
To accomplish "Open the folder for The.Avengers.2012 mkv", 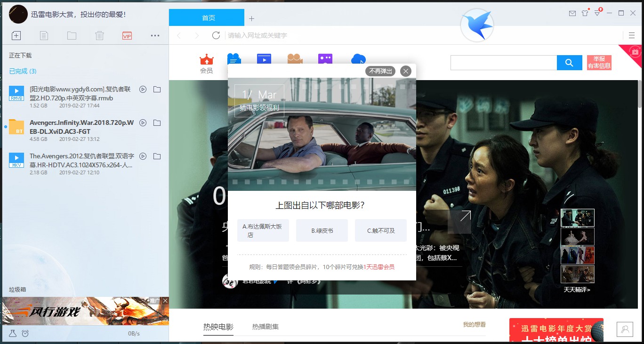I will click(x=157, y=156).
